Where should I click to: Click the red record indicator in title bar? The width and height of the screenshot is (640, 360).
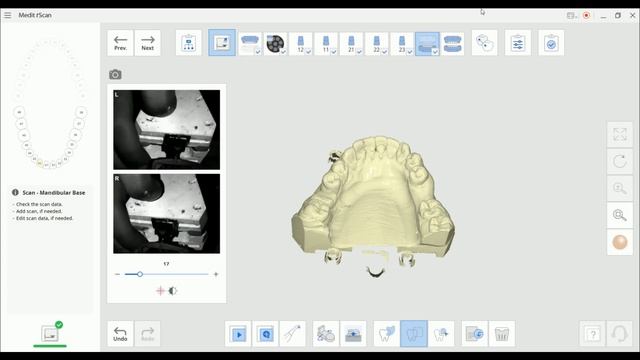click(x=587, y=15)
